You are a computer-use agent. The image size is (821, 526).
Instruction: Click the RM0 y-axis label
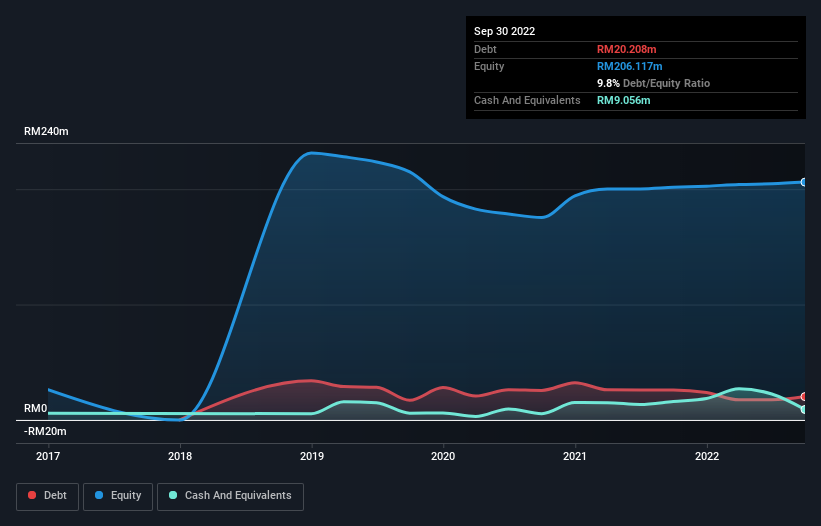[x=36, y=408]
